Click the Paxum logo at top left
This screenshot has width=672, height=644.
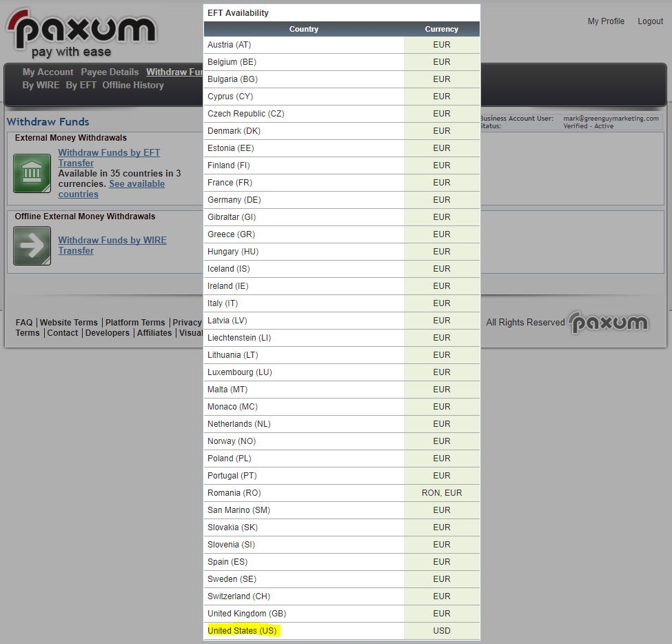point(81,32)
